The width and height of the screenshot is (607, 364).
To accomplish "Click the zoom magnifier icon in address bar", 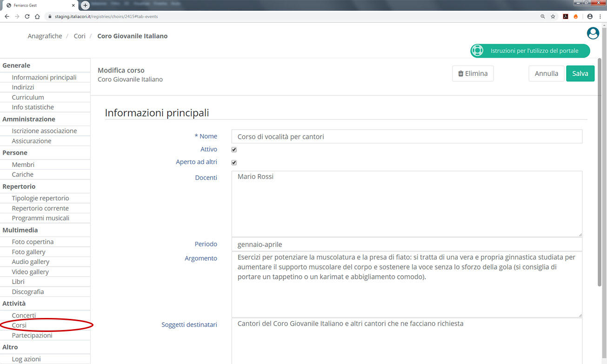I will coord(542,16).
